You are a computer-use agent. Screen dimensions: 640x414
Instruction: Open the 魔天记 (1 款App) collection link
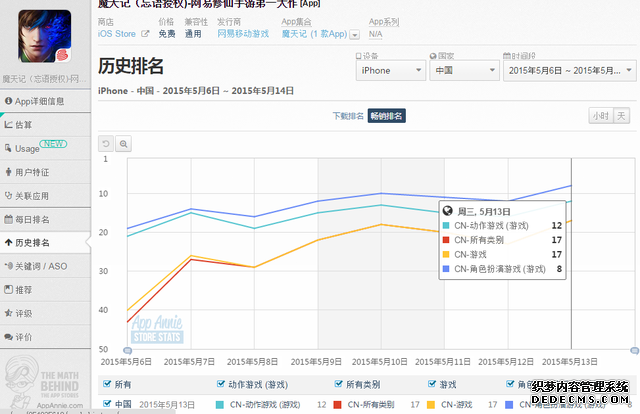pos(314,34)
